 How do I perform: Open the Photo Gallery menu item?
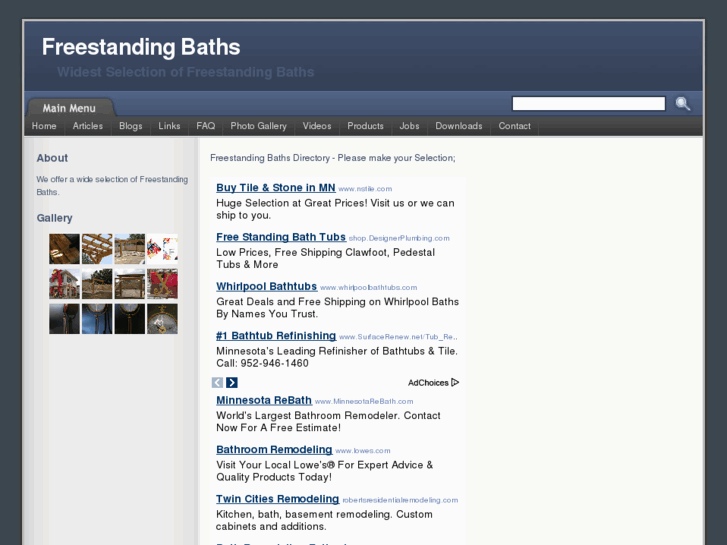[258, 126]
